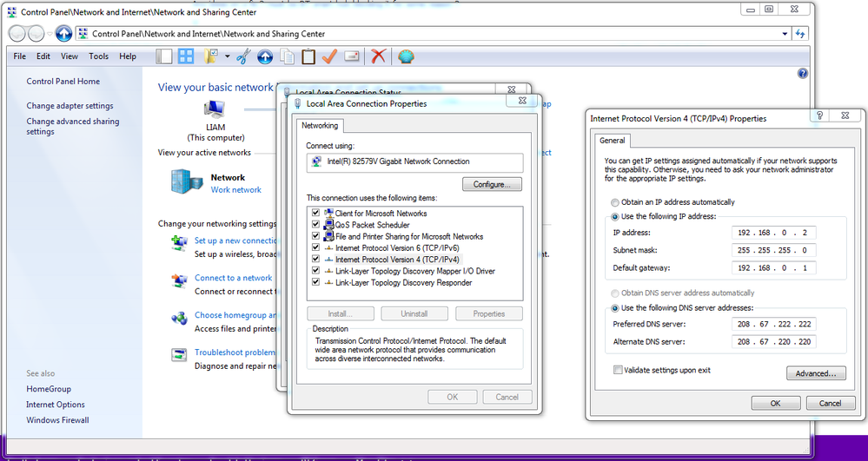
Task: Open recent pages dropdown beside Forward arrow
Action: click(x=50, y=35)
